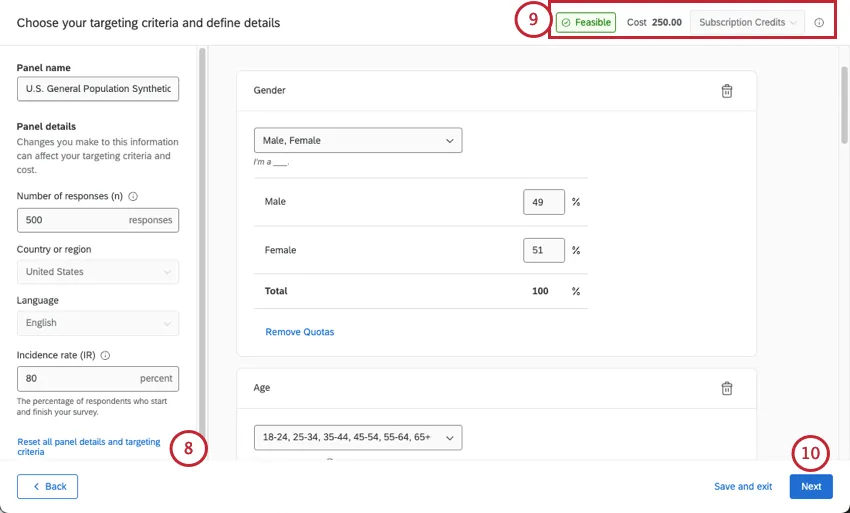The image size is (850, 513).
Task: Click the Remove Quotas link
Action: coord(299,332)
